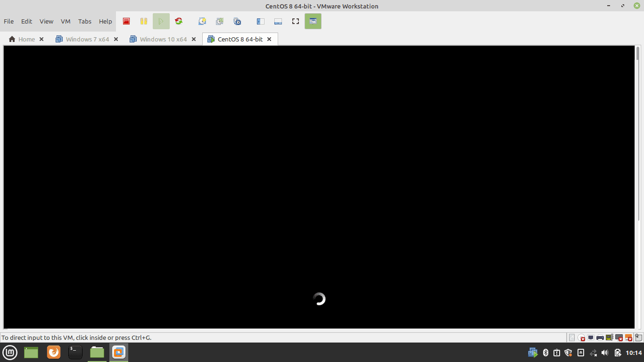This screenshot has width=644, height=362.
Task: Open the Terminal from the panel
Action: point(75,352)
